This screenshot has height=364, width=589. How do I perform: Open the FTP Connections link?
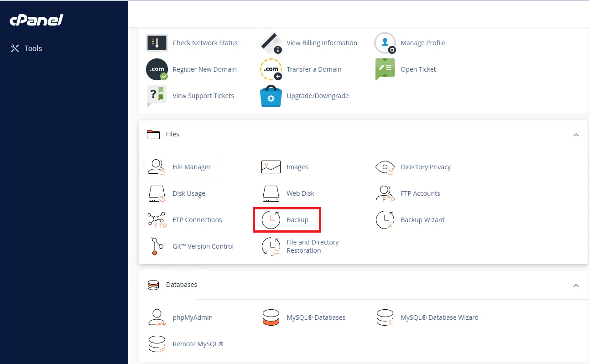click(x=198, y=220)
